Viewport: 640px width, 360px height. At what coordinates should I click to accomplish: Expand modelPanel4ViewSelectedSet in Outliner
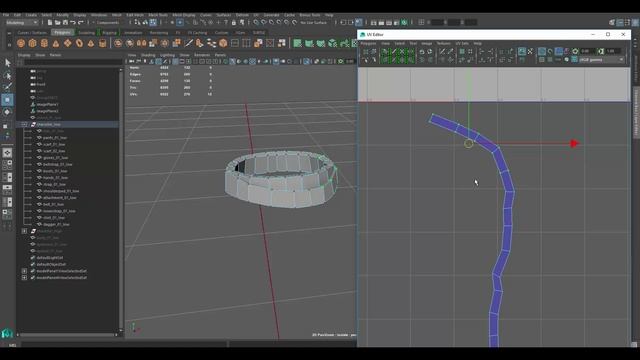(24, 278)
